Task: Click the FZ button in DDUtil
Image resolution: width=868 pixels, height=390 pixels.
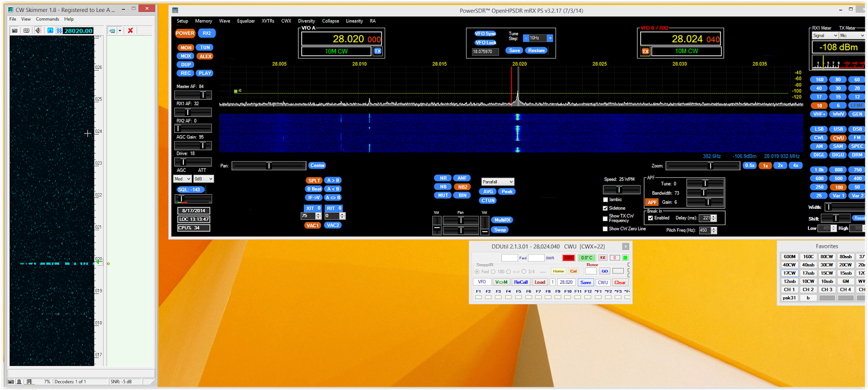Action: [603, 258]
